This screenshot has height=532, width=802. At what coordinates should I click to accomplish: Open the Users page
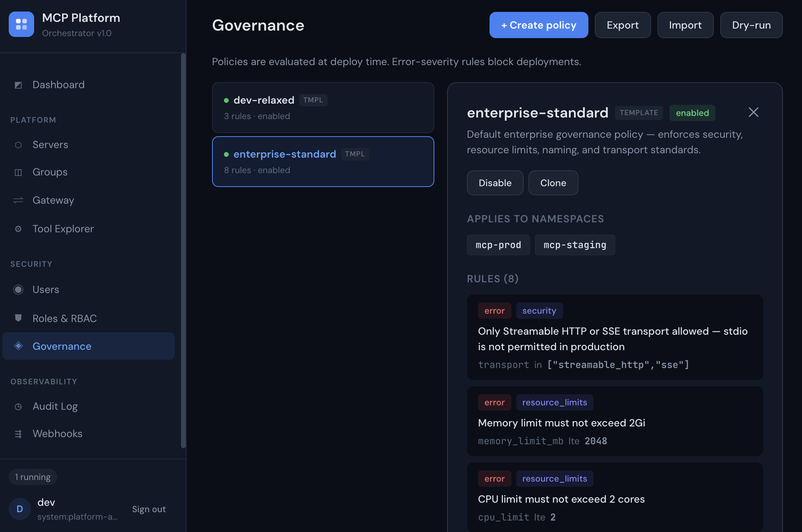(x=89, y=289)
